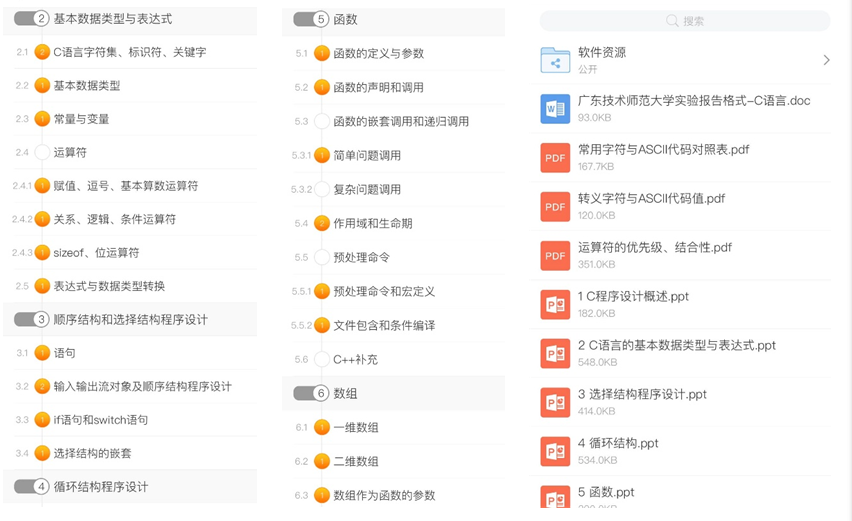Click the PPT icon for 1 C程序设计概述

coord(555,305)
